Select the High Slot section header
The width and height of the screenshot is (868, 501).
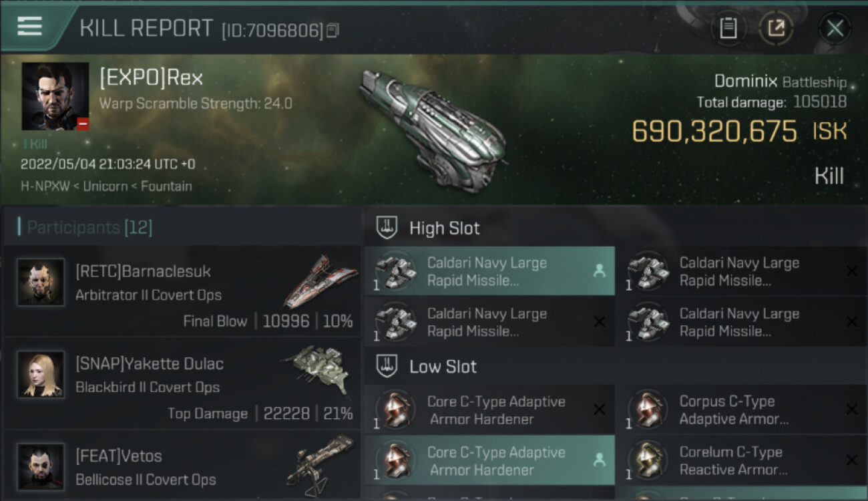(444, 228)
